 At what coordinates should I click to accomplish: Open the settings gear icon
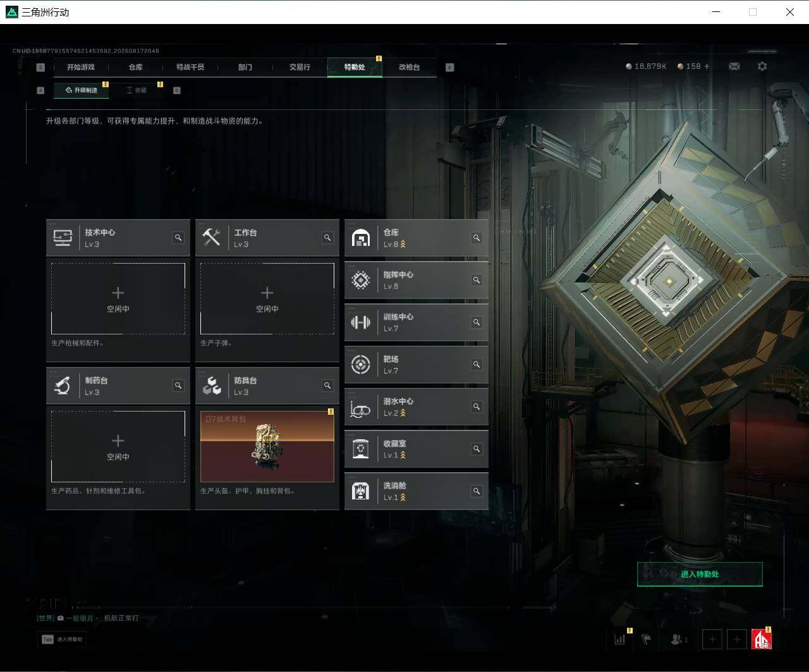point(762,66)
